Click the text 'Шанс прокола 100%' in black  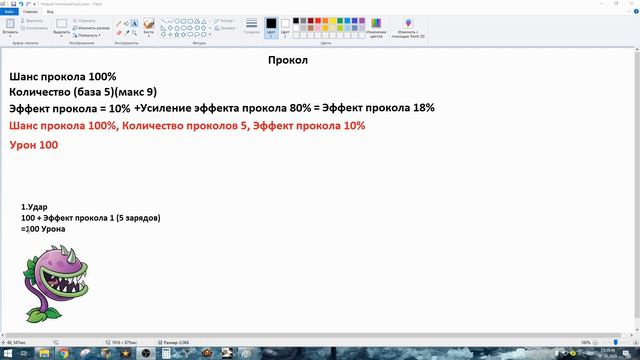tap(62, 77)
